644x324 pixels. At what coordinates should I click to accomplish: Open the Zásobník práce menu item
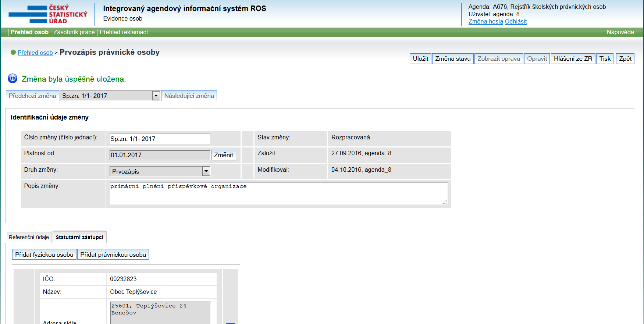coord(74,32)
